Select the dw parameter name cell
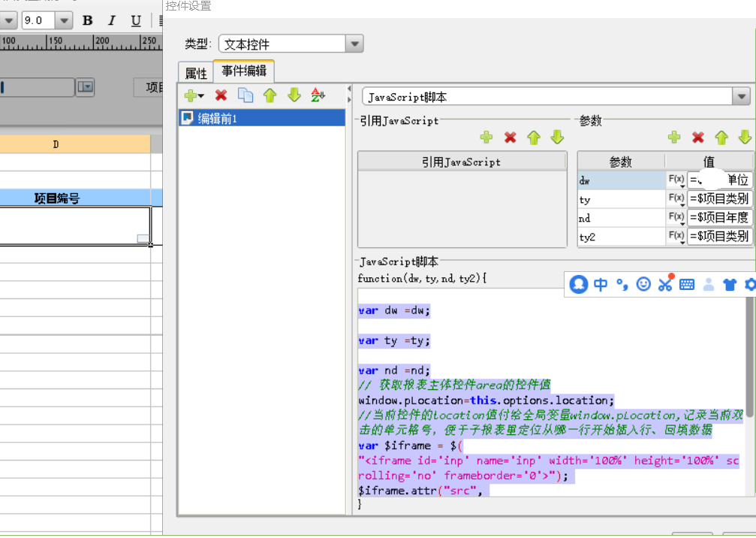 (x=622, y=180)
